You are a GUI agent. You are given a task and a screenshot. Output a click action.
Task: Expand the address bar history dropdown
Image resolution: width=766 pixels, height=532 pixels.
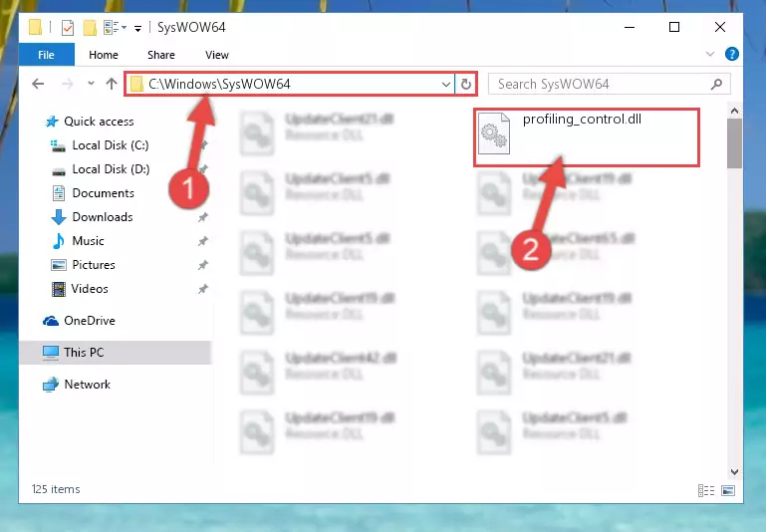pos(445,85)
